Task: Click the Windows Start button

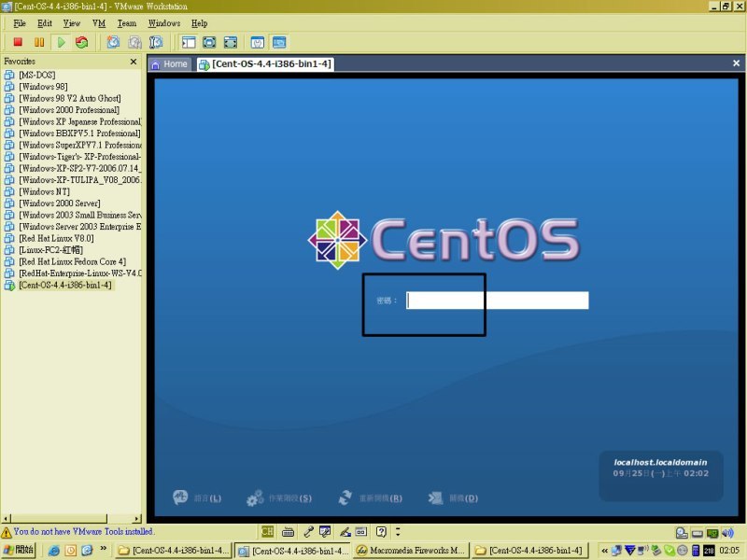Action: 19,550
